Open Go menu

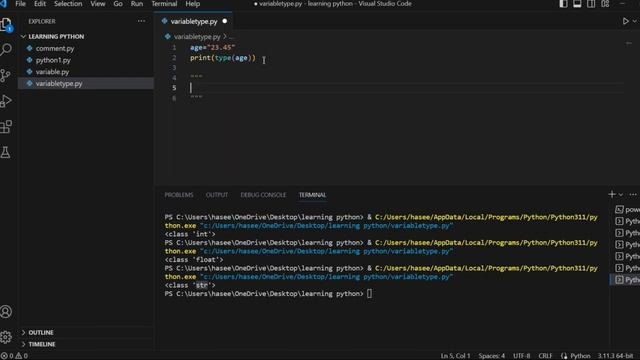[118, 4]
